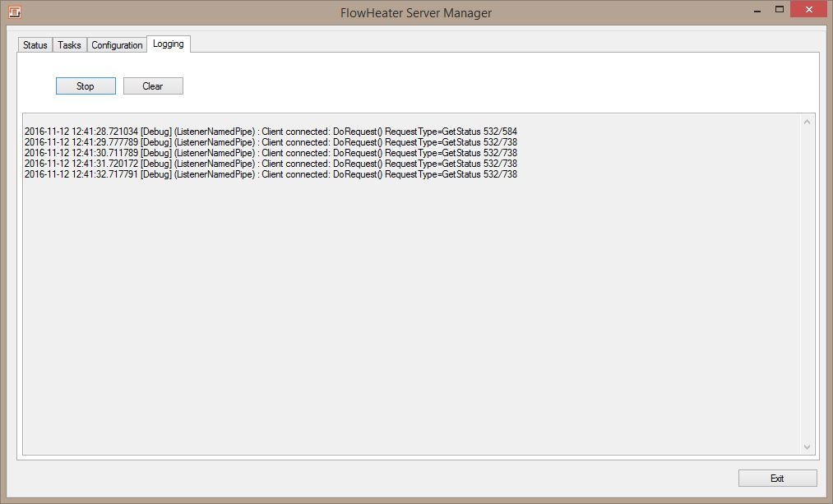Click the scrollbar down arrow icon

(x=808, y=446)
